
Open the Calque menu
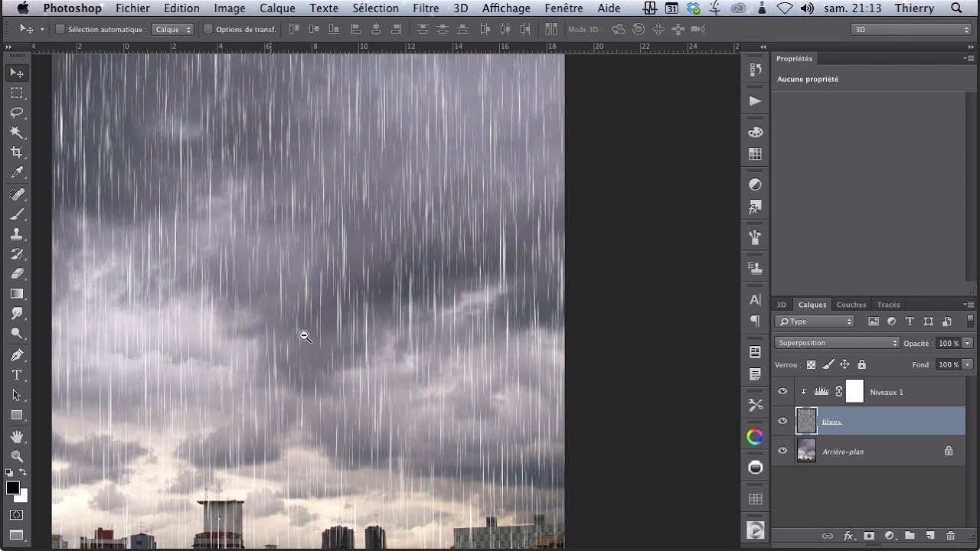[x=277, y=8]
